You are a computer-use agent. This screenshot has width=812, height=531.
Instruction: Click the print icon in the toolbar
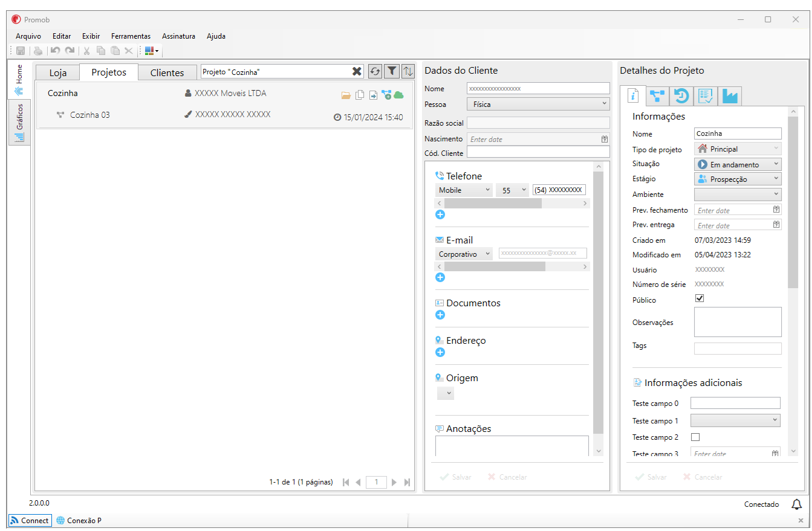point(38,51)
